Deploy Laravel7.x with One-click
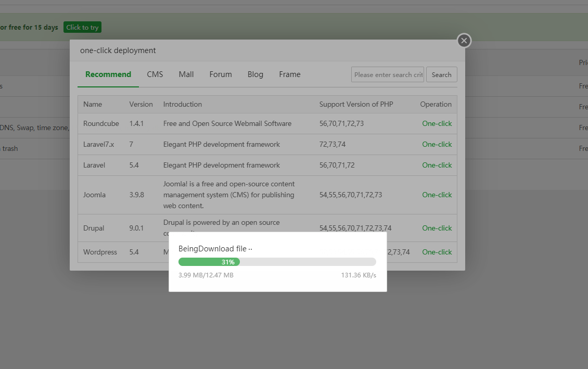This screenshot has width=588, height=369. click(x=437, y=144)
